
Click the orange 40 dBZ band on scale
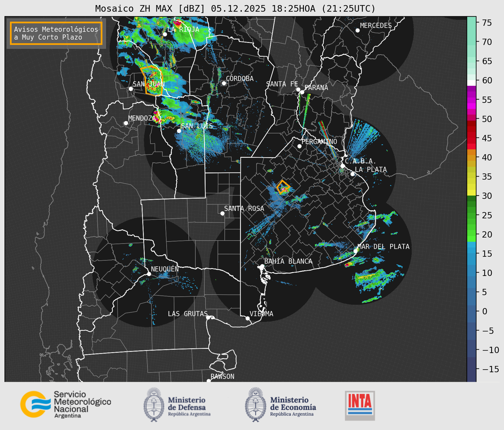pyautogui.click(x=471, y=158)
